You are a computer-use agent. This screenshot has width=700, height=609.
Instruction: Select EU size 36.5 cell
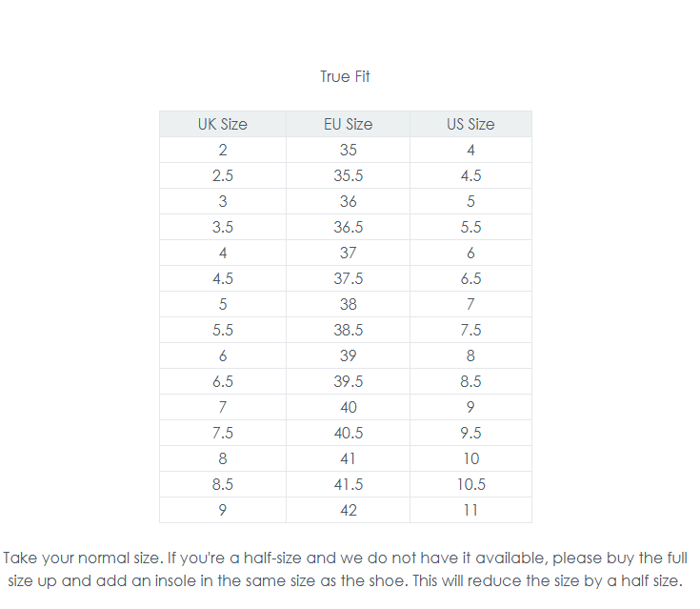point(348,227)
